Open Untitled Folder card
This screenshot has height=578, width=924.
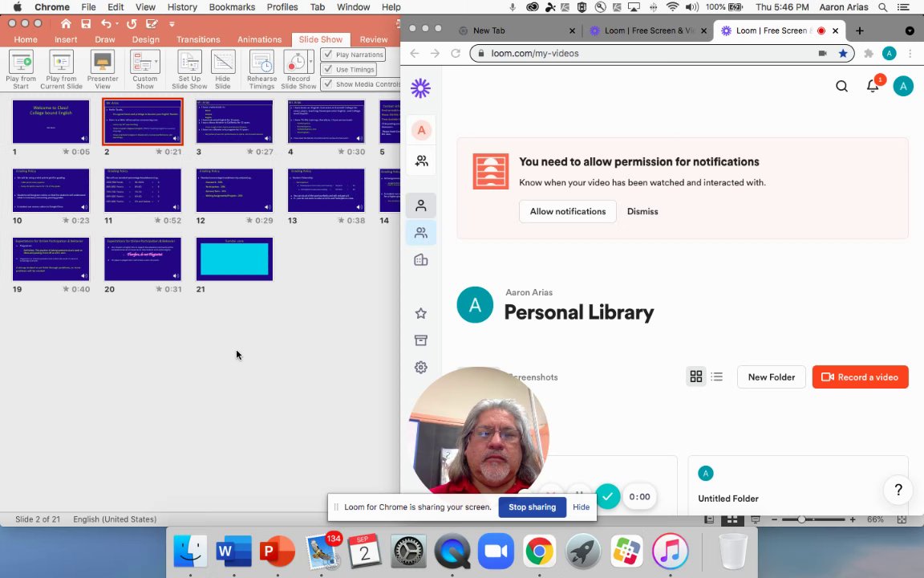798,486
